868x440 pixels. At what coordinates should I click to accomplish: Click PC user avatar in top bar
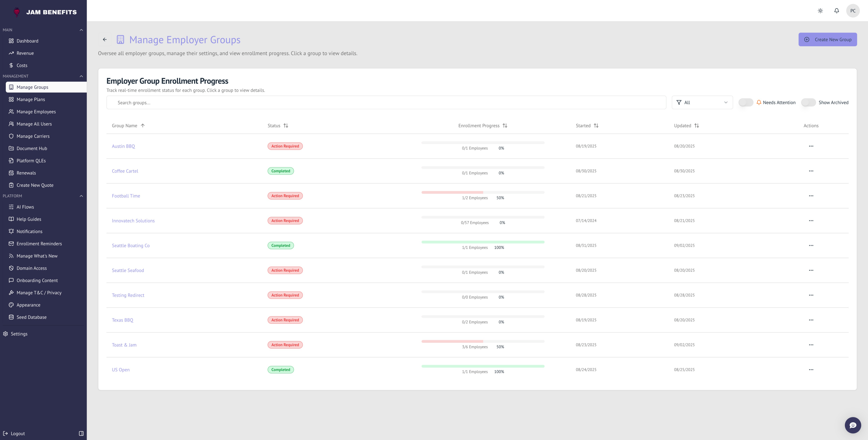[x=853, y=11]
